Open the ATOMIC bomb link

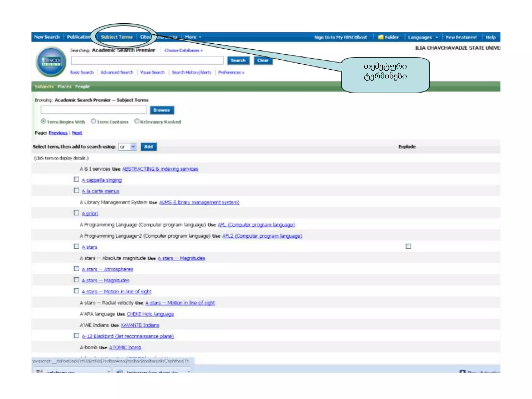(x=125, y=348)
